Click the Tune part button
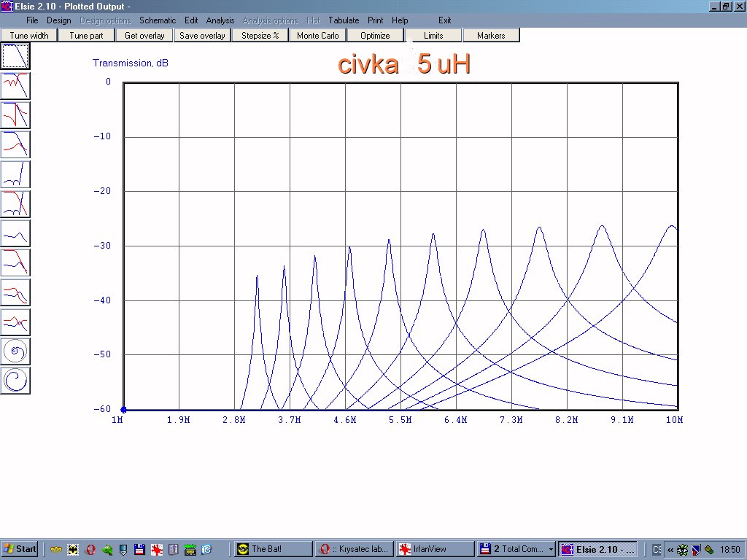This screenshot has height=560, width=747. pyautogui.click(x=86, y=35)
